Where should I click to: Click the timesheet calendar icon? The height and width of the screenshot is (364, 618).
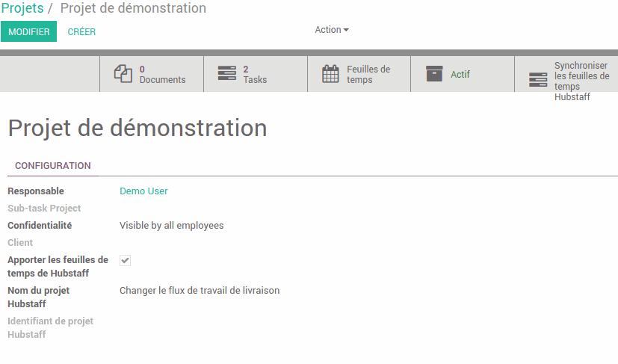click(x=330, y=74)
